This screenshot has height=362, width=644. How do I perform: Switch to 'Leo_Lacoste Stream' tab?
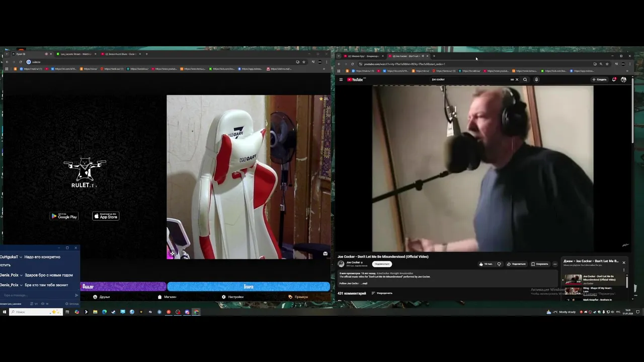click(x=76, y=54)
